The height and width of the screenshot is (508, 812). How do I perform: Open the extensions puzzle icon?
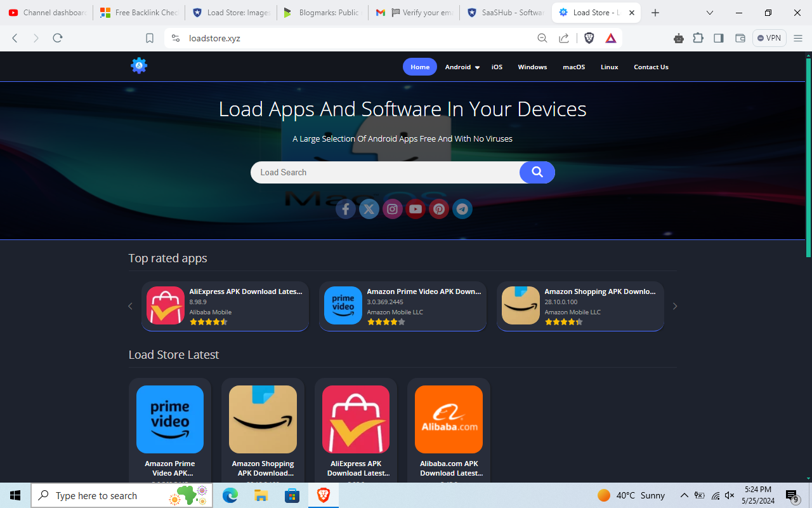pos(698,38)
